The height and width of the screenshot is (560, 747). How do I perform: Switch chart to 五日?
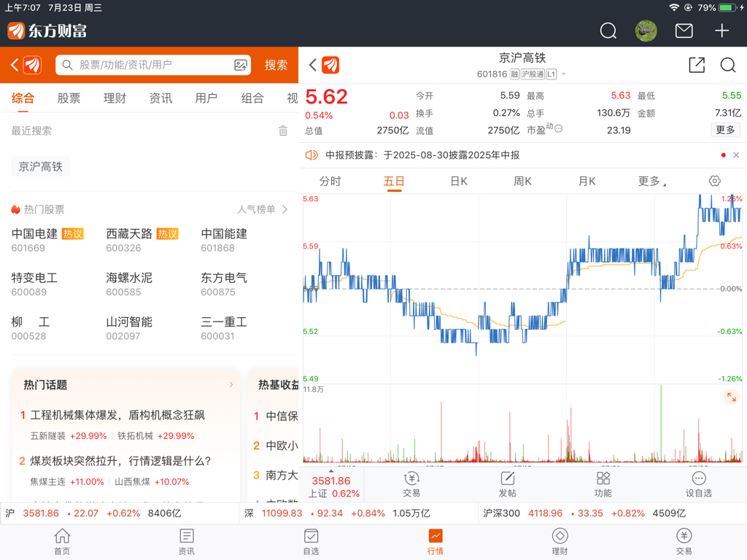coord(394,182)
